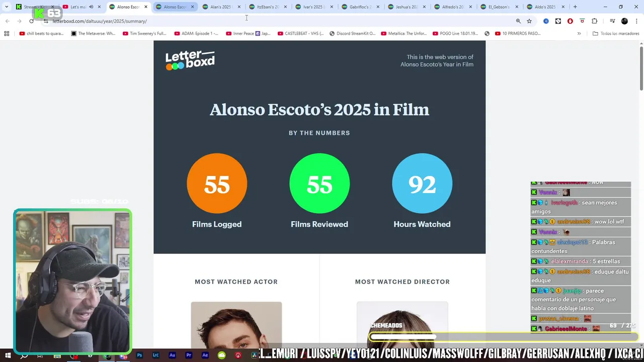The image size is (644, 362).
Task: Open the Todos los marcadores folder
Action: pos(615,34)
